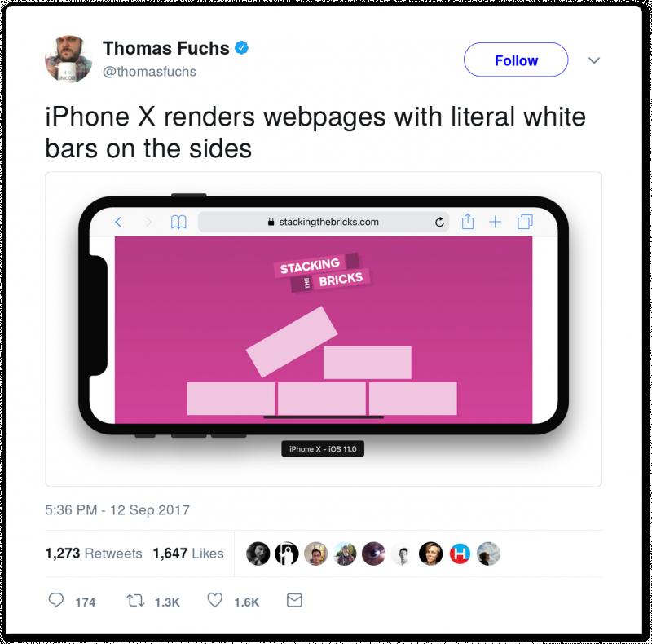The width and height of the screenshot is (652, 644).
Task: Click the red H liker avatar
Action: [460, 554]
